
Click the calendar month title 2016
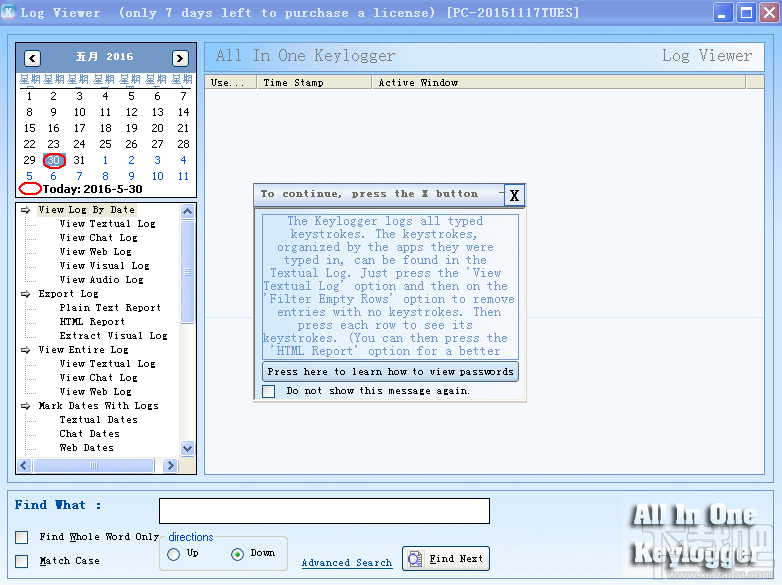(119, 56)
